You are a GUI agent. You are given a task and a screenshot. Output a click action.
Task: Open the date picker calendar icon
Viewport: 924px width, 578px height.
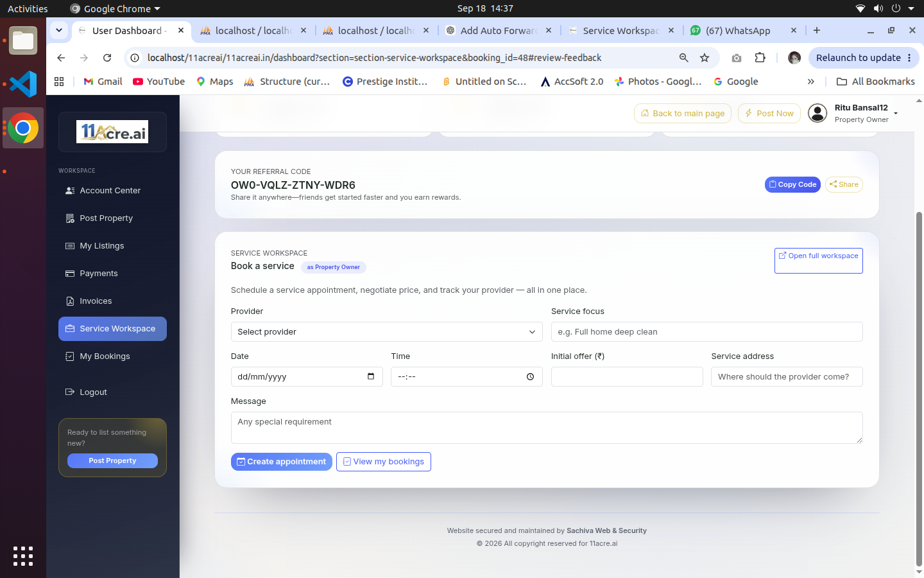pos(371,376)
